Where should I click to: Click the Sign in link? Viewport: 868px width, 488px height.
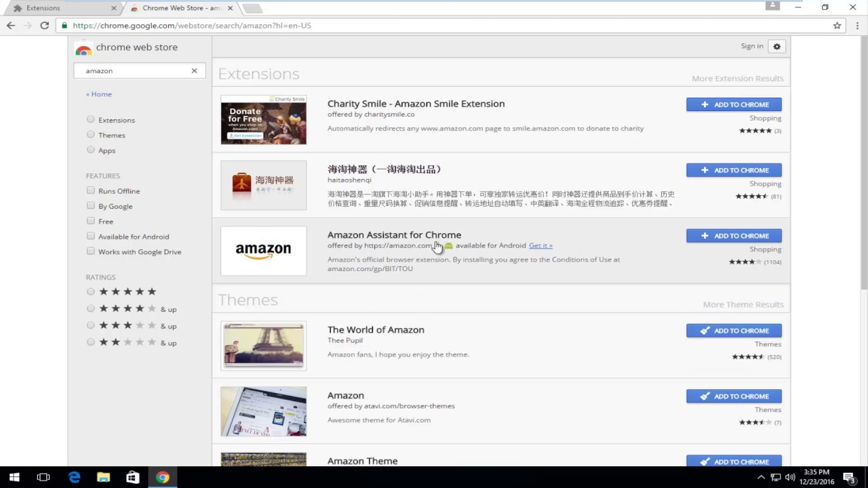coord(752,46)
